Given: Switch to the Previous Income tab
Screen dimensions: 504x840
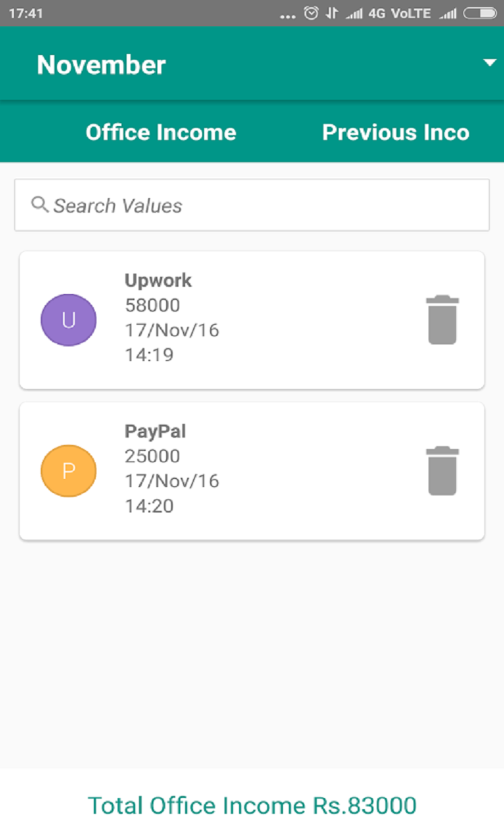Looking at the screenshot, I should tap(396, 133).
